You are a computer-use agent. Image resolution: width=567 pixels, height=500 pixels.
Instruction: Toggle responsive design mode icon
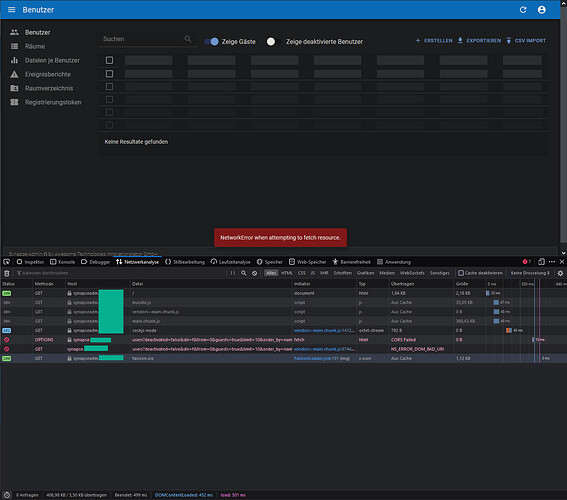[541, 262]
